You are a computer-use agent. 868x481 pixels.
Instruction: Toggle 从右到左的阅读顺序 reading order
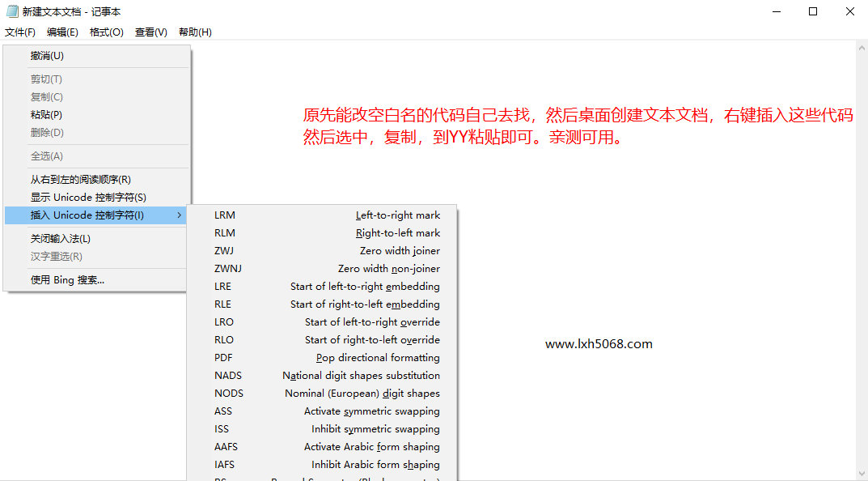coord(80,180)
